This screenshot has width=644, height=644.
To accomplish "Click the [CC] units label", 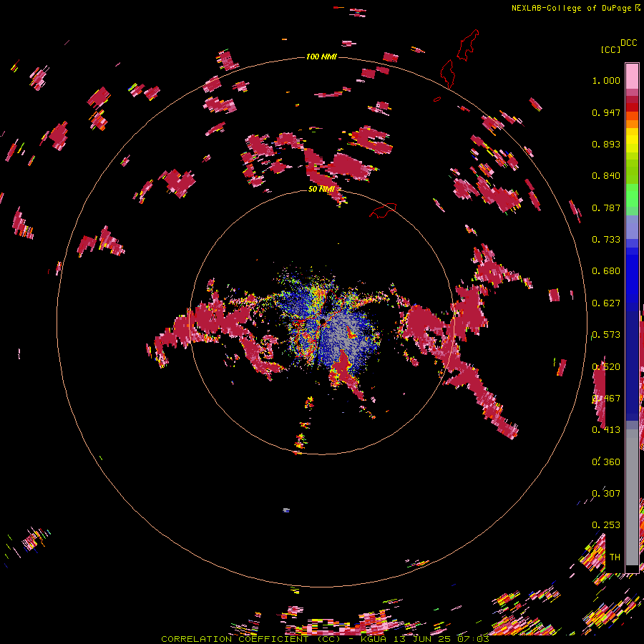I will coord(610,49).
